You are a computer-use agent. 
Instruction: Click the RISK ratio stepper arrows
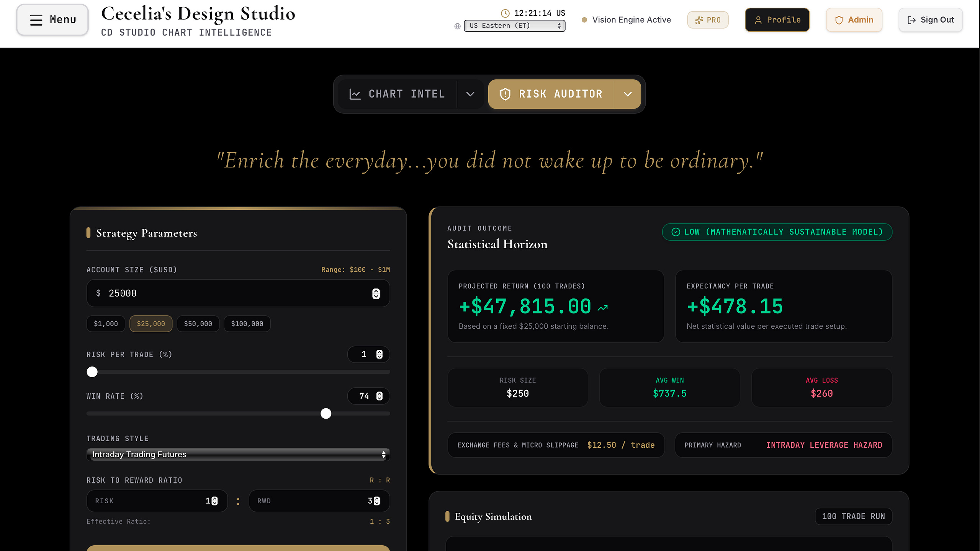pyautogui.click(x=215, y=501)
